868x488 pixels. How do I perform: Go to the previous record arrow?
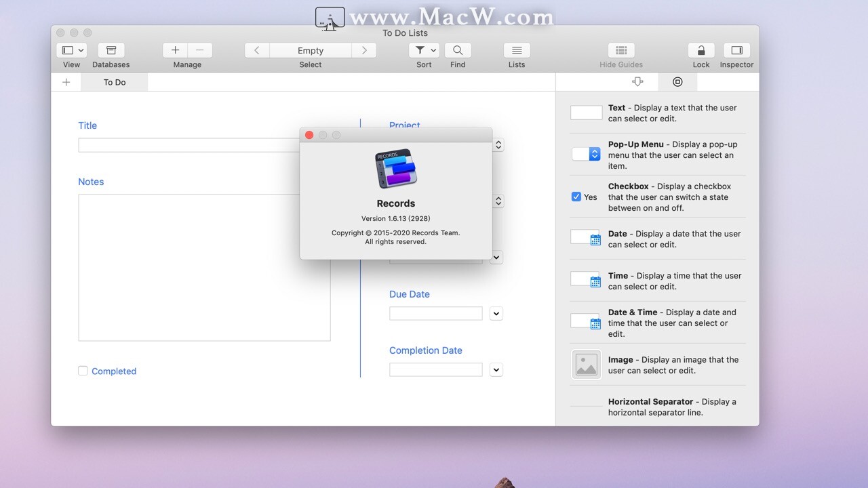click(257, 50)
